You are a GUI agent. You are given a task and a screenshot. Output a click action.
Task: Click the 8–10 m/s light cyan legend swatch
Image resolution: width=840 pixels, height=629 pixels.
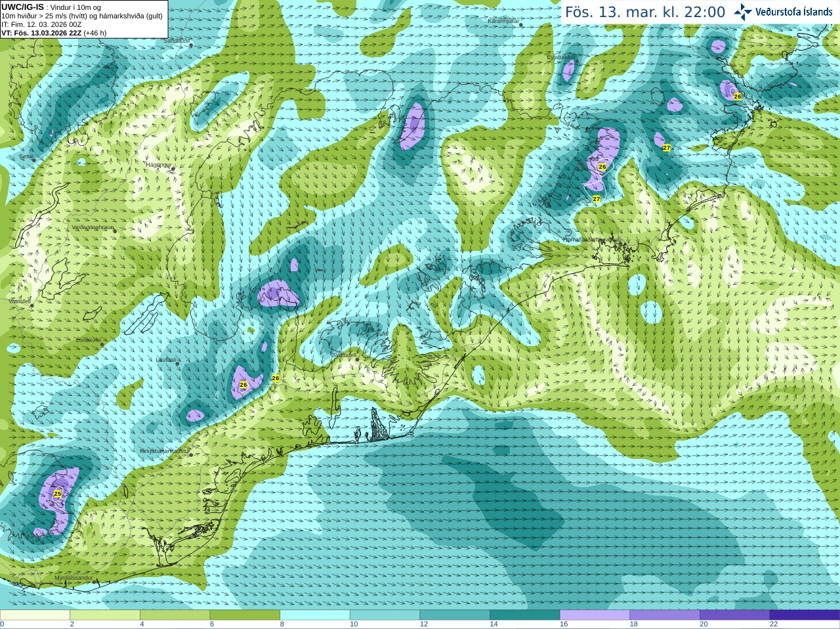pyautogui.click(x=315, y=615)
